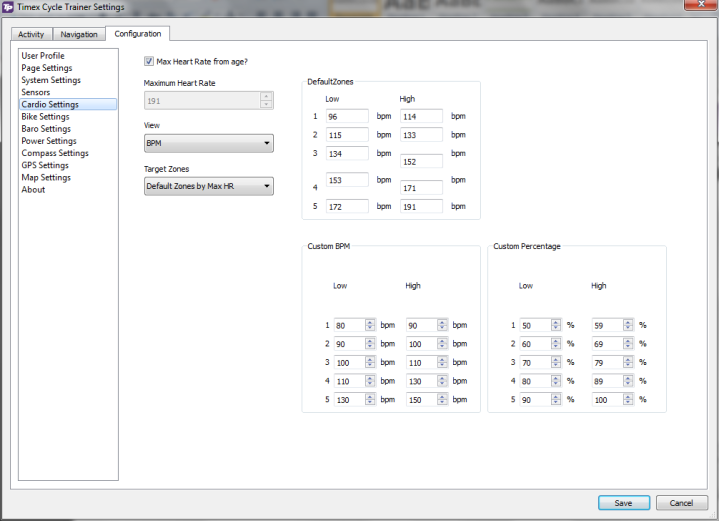Image resolution: width=719 pixels, height=521 pixels.
Task: Click Default Zone 5 high field 191
Action: [421, 206]
